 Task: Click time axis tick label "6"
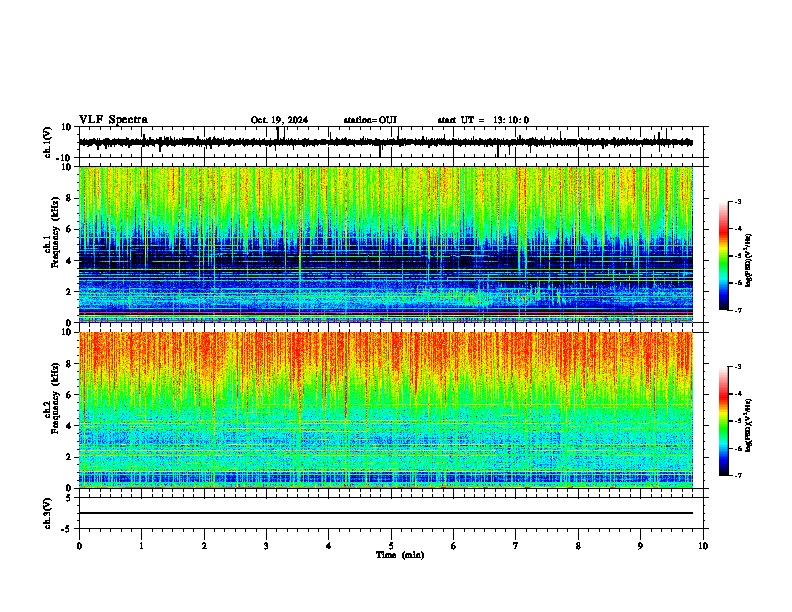point(454,546)
